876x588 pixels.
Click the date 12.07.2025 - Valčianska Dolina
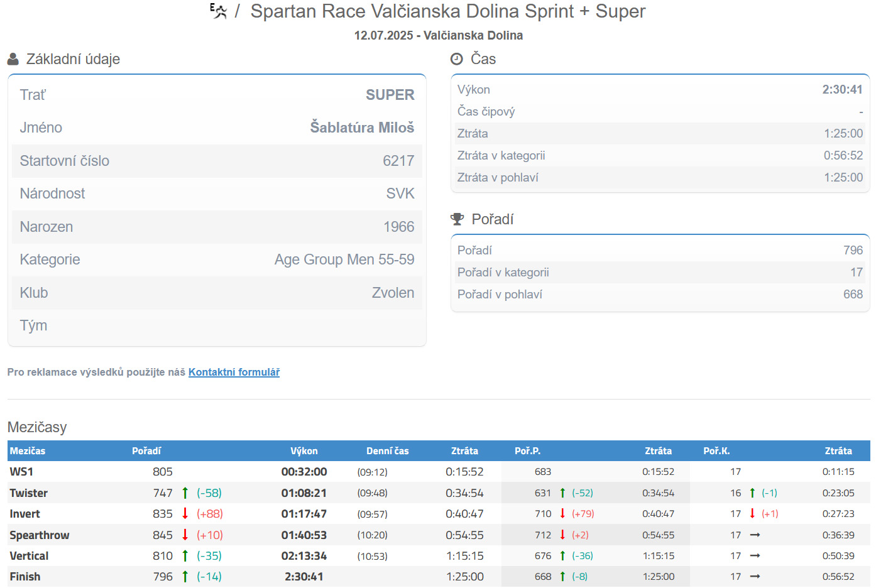pyautogui.click(x=439, y=35)
